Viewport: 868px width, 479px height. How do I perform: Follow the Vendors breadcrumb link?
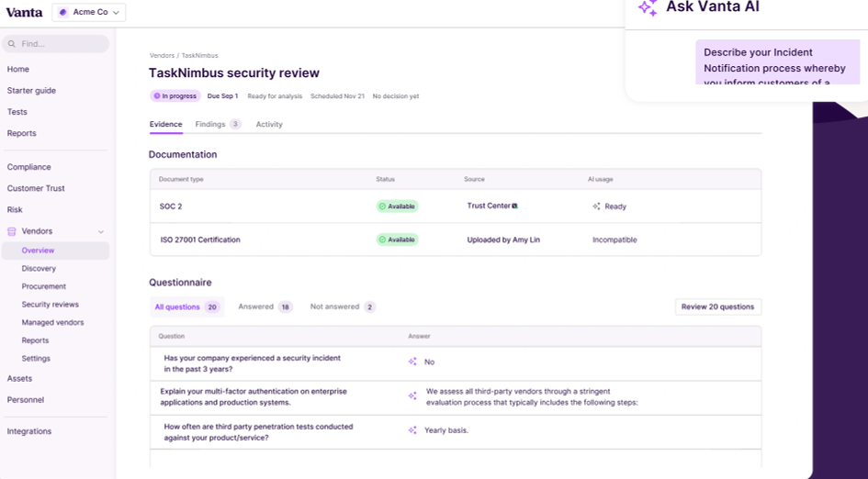(162, 56)
